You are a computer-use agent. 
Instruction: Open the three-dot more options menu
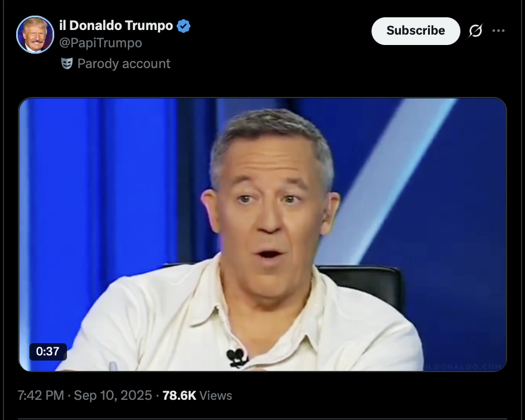498,31
